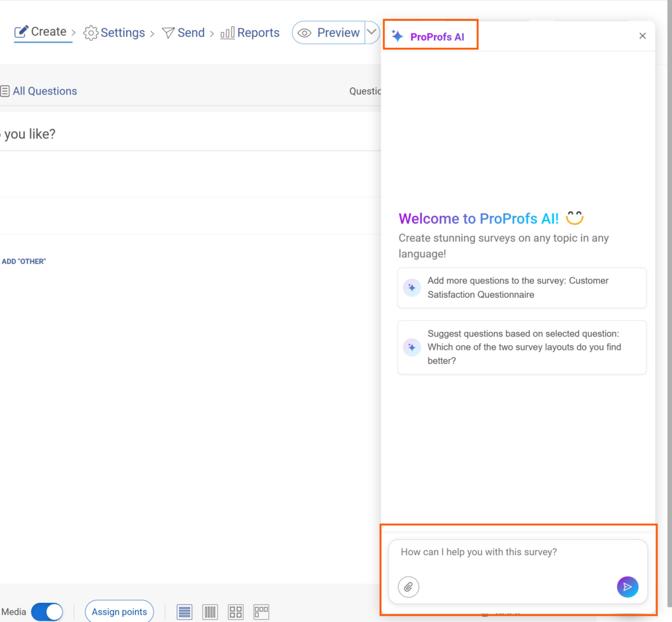
Task: Click the ProProfs AI sparkle icon
Action: (x=397, y=36)
